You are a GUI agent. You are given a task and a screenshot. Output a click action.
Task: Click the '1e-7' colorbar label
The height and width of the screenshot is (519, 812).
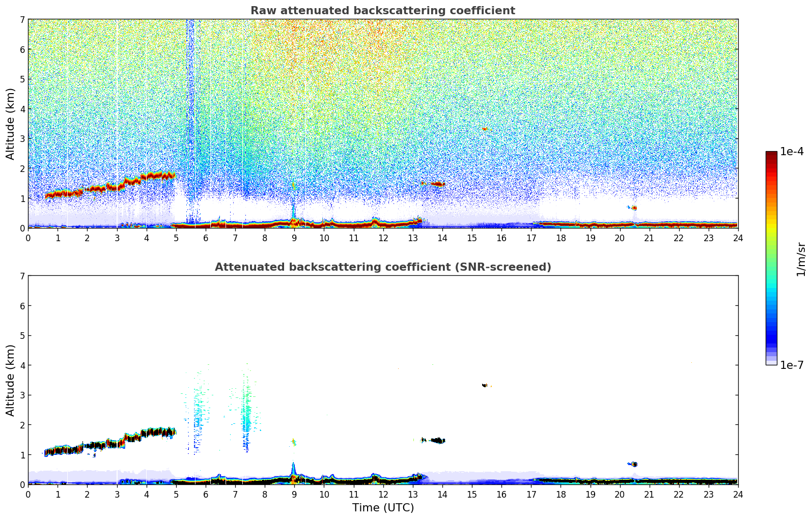coord(792,365)
